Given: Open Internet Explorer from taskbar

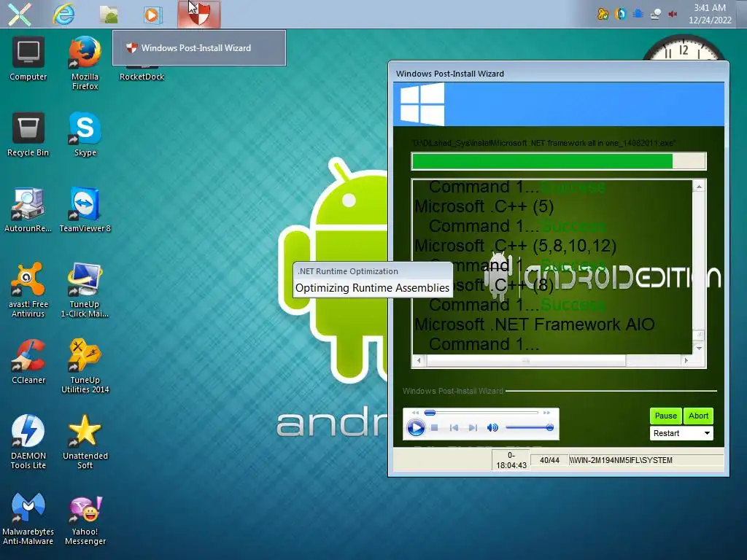Looking at the screenshot, I should (x=63, y=14).
